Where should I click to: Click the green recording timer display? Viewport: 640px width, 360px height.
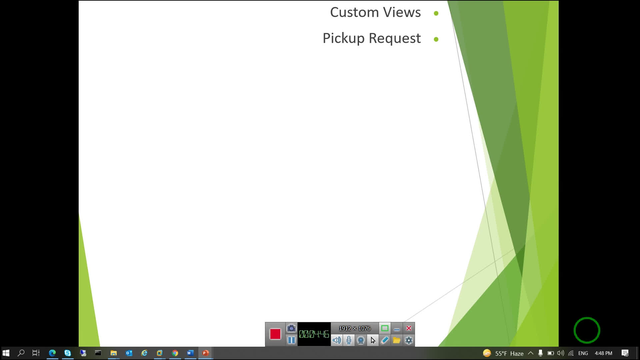pos(314,334)
